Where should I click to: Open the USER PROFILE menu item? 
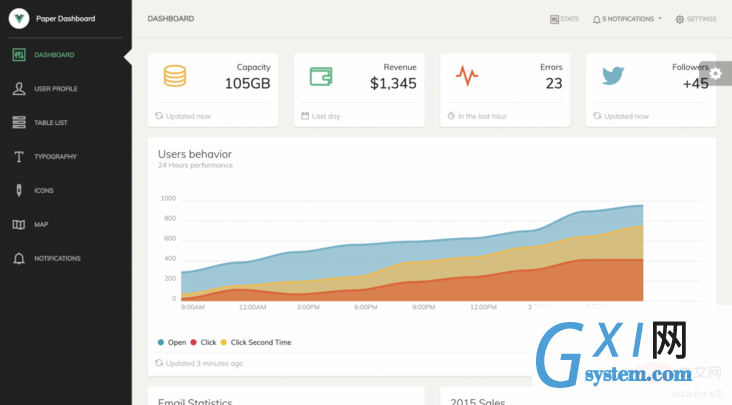click(x=56, y=89)
